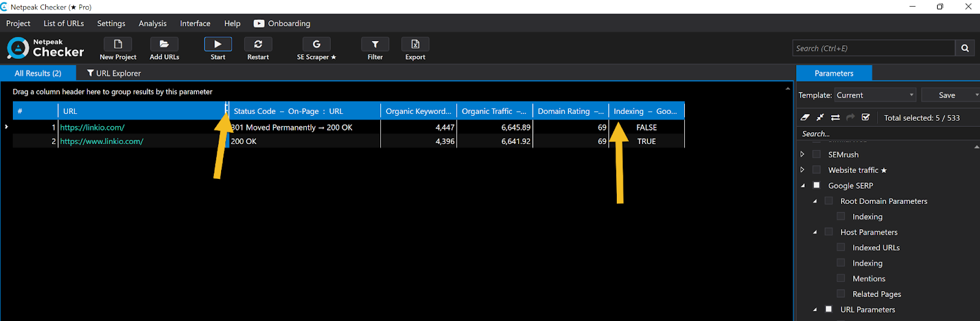Click the checkmark select-all icon in Parameters
This screenshot has height=321, width=980.
click(865, 117)
